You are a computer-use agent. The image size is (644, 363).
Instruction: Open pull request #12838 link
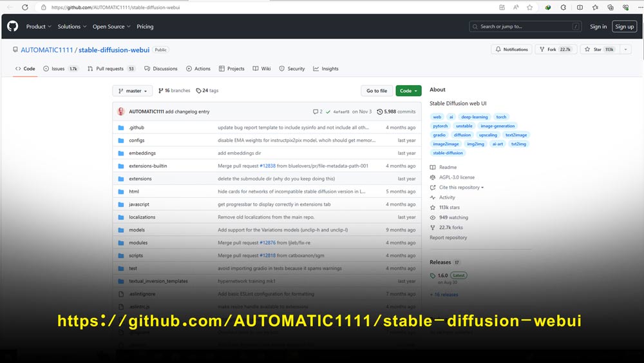click(x=267, y=166)
